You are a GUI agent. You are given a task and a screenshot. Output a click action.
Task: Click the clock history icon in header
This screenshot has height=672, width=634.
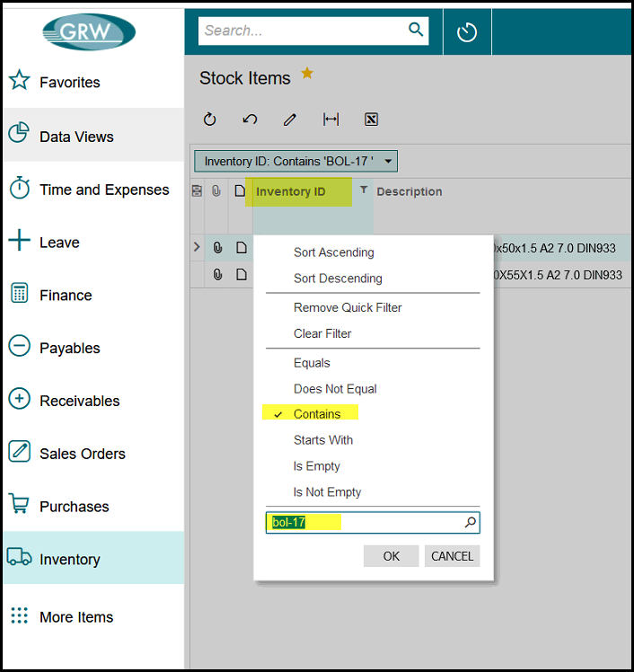click(467, 32)
